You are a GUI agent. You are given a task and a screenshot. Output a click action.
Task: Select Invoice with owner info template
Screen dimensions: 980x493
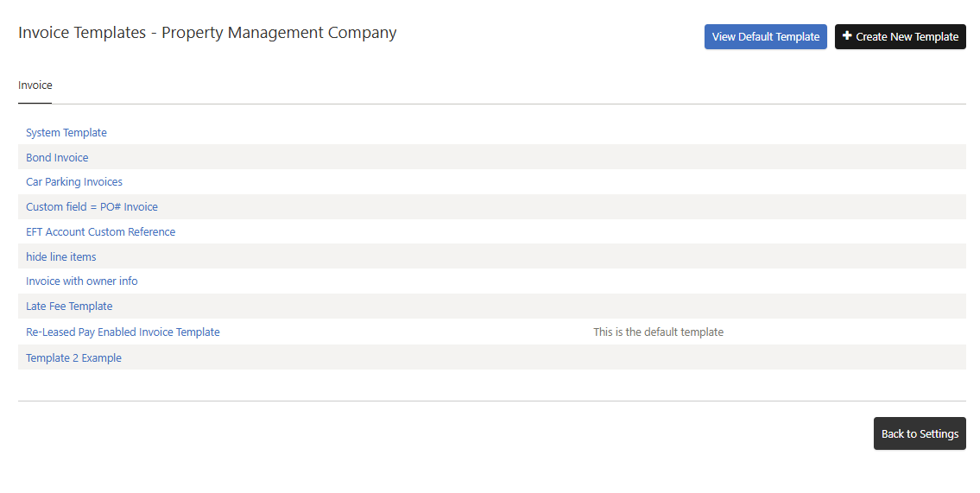coord(82,281)
